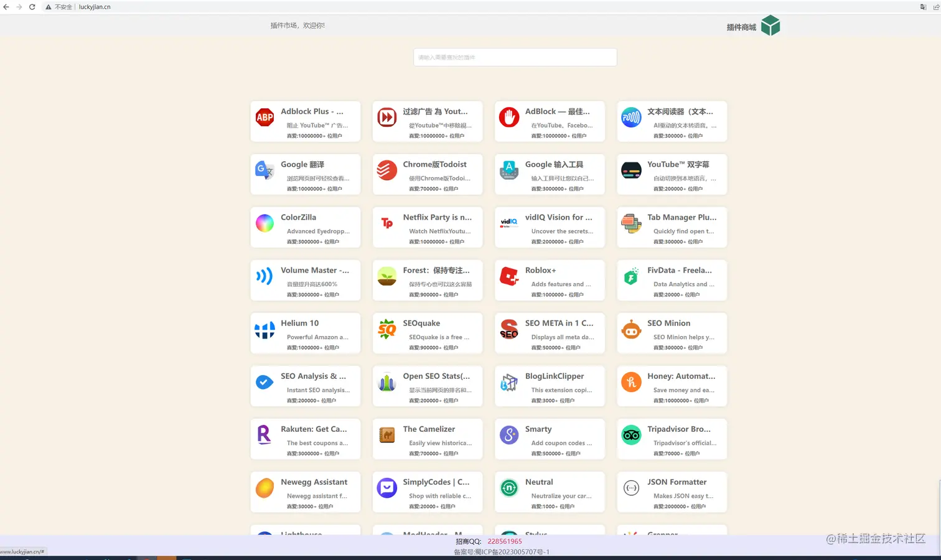Click the Neutral green leaf icon

(509, 487)
